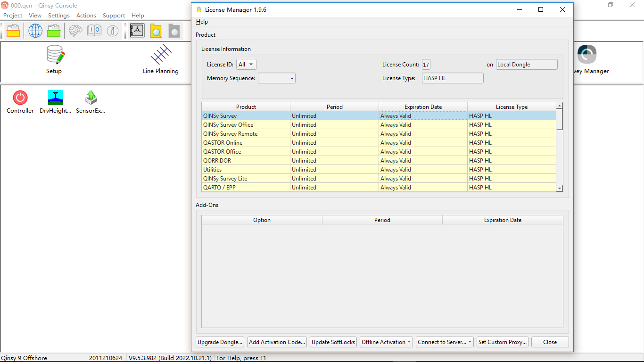Screen dimensions: 644x362
Task: Click the yellow project folder toolbar icon
Action: pyautogui.click(x=13, y=31)
